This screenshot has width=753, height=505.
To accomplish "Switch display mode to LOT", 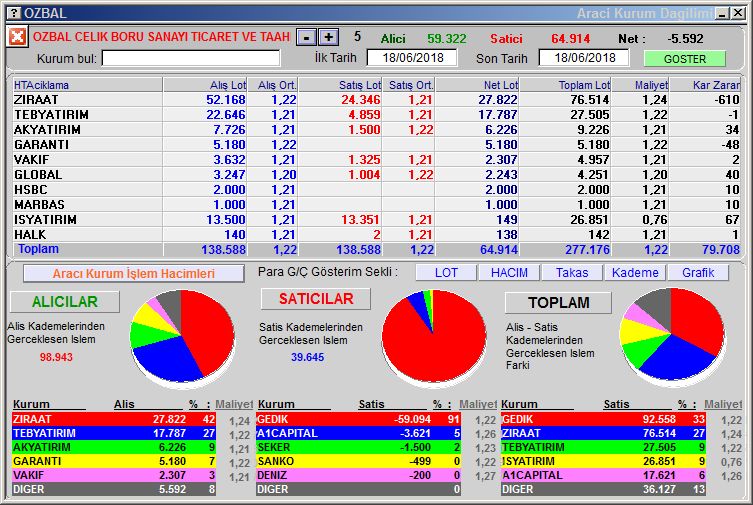I will (446, 273).
